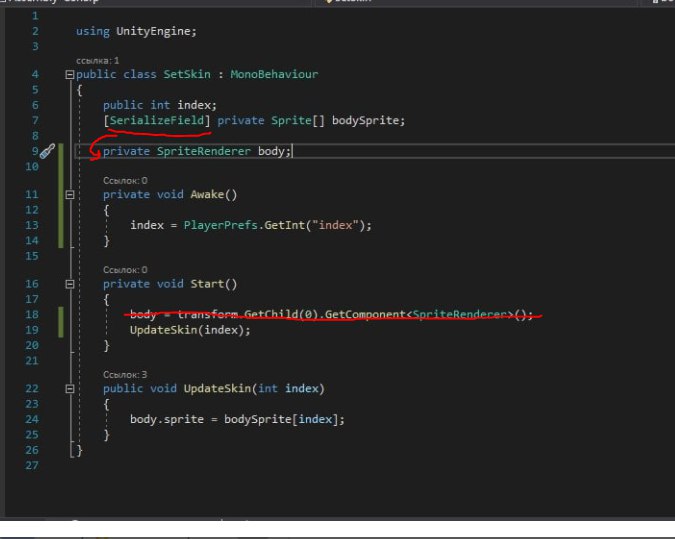Click the 'SerializeField' attribute text

(x=157, y=120)
